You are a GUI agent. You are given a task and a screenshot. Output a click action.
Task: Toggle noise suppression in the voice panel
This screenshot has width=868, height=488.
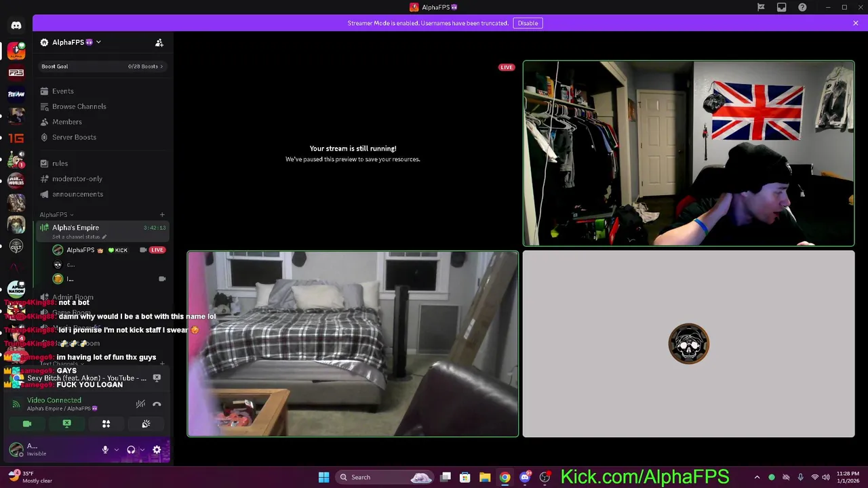(x=140, y=404)
